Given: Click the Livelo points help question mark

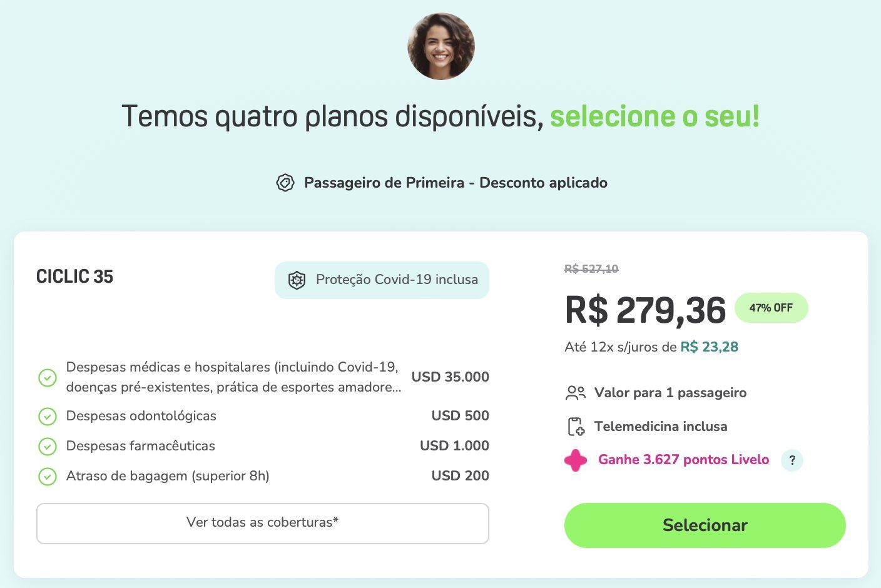Looking at the screenshot, I should 792,460.
